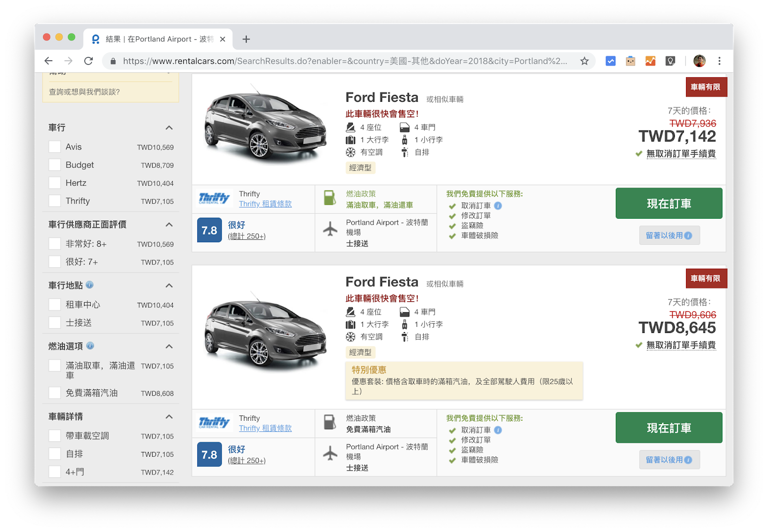Select the 滿油取車，滿油還車 fuel filter checkbox

[55, 366]
